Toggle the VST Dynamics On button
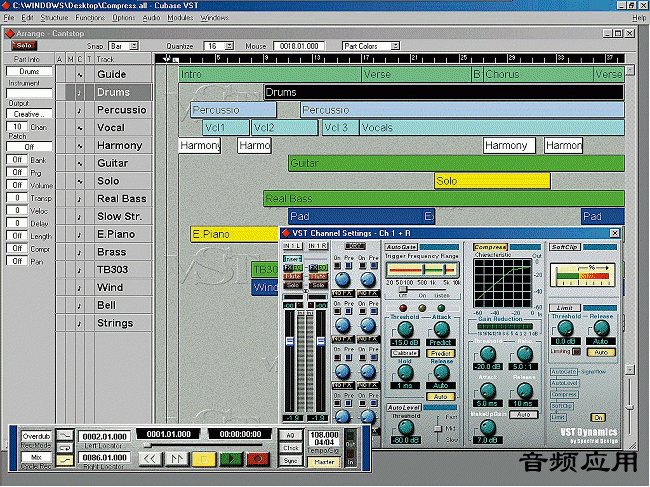The image size is (650, 487). pos(598,418)
